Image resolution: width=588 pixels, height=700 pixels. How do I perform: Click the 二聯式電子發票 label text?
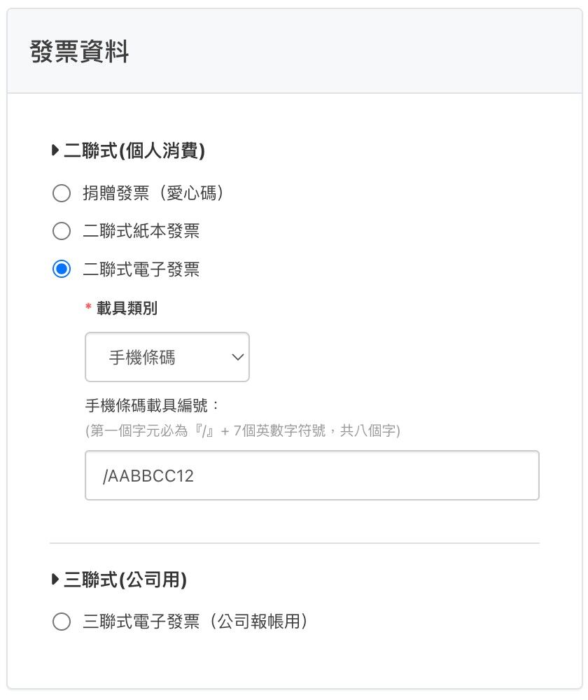[x=141, y=269]
